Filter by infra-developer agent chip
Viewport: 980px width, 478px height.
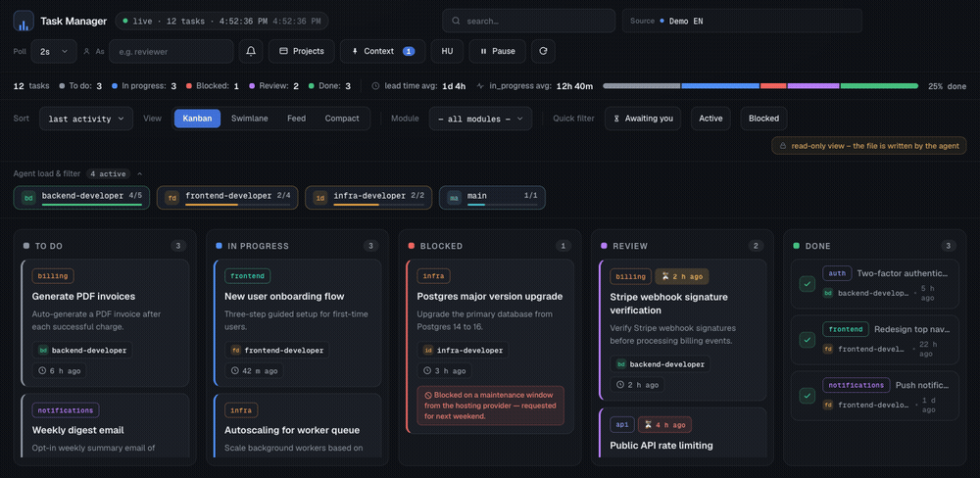[368, 198]
